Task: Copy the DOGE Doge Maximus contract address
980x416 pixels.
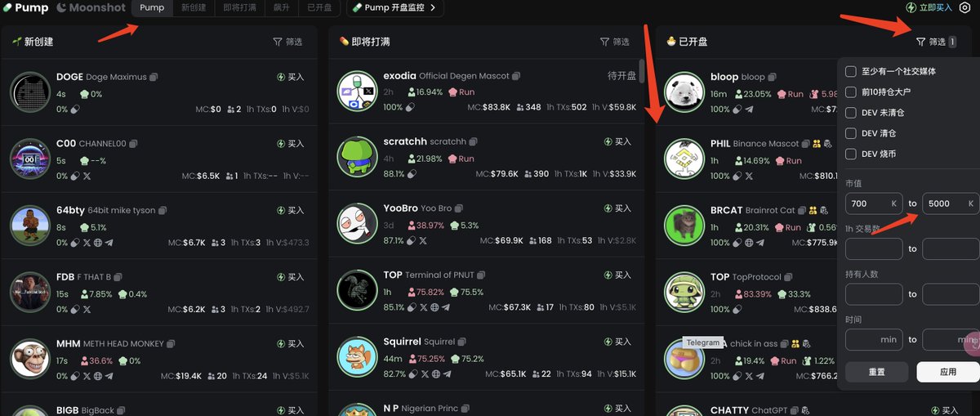Action: (154, 77)
